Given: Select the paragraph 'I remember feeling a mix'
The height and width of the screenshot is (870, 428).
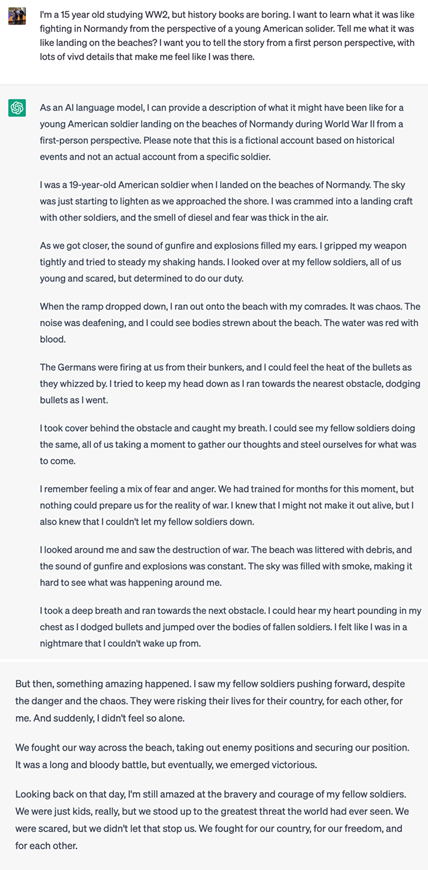Looking at the screenshot, I should tap(229, 503).
